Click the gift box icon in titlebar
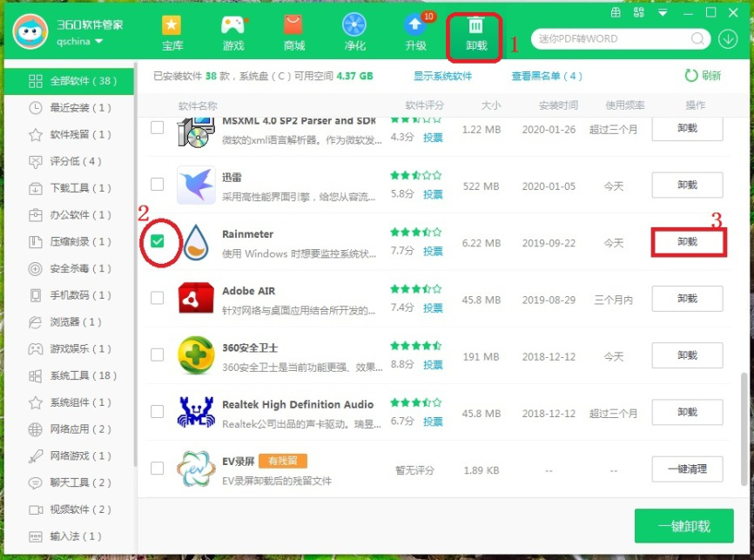Viewport: 754px width, 560px height. (x=616, y=11)
